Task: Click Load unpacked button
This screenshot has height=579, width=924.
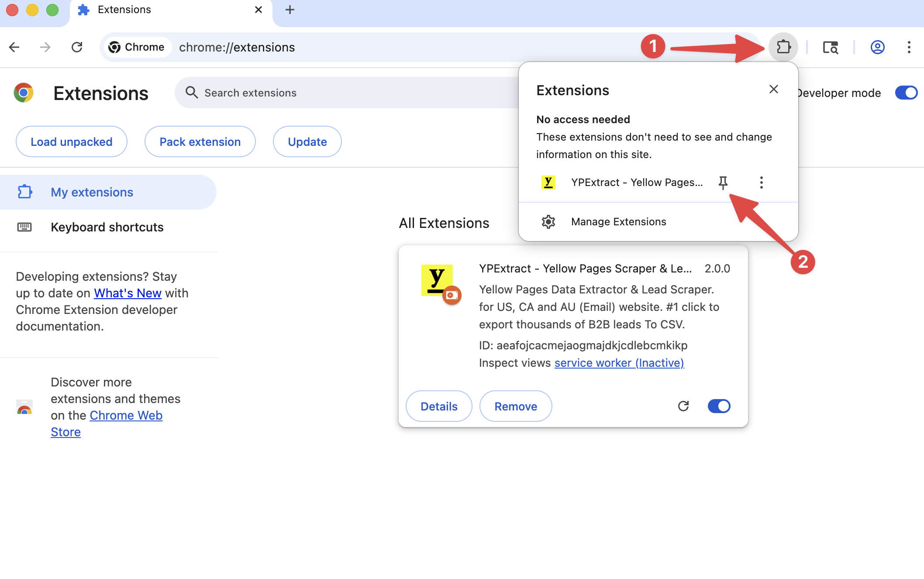Action: pos(72,141)
